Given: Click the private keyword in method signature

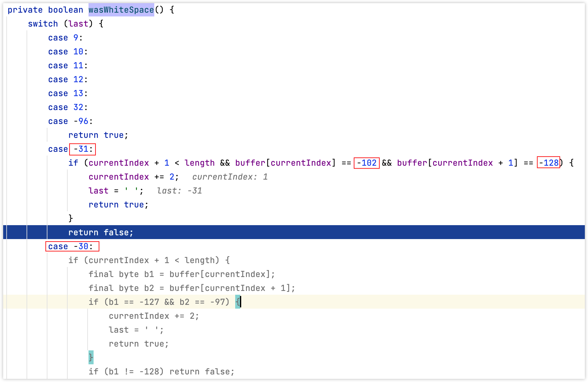Looking at the screenshot, I should [x=25, y=10].
